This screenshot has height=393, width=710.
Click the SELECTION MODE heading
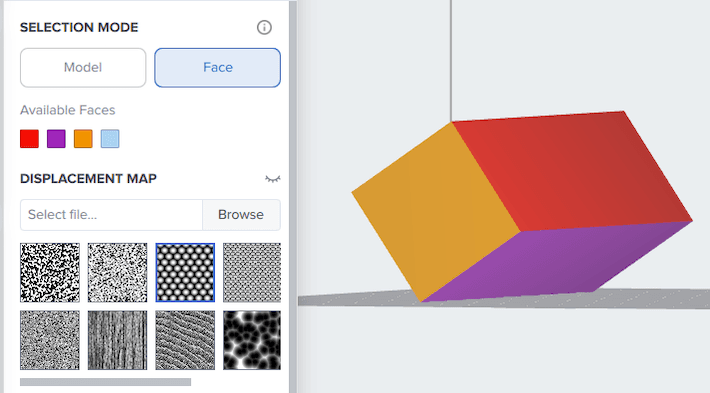(79, 28)
